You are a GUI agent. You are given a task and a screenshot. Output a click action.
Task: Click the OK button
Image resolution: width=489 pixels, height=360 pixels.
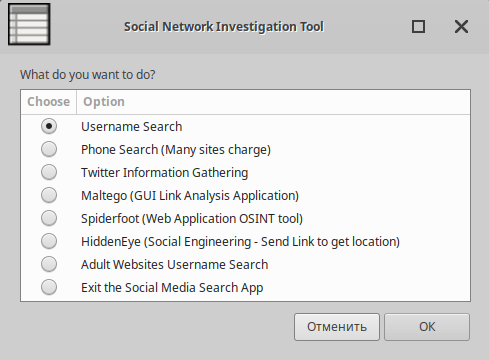[x=427, y=327]
